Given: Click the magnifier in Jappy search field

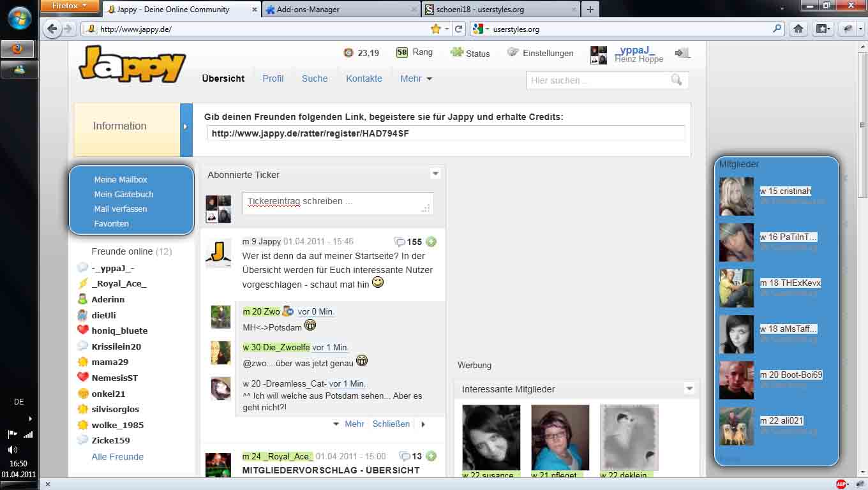Looking at the screenshot, I should pos(677,80).
